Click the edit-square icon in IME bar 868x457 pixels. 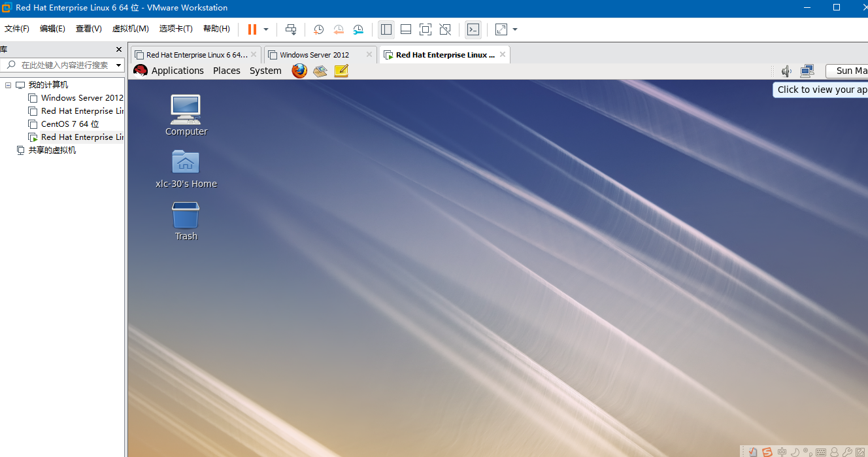(x=860, y=452)
